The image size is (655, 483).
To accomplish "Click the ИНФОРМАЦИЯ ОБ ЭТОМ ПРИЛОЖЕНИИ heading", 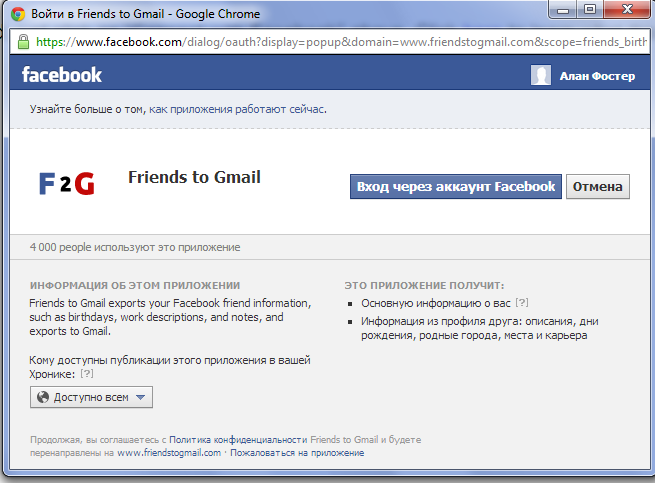I will pos(135,285).
